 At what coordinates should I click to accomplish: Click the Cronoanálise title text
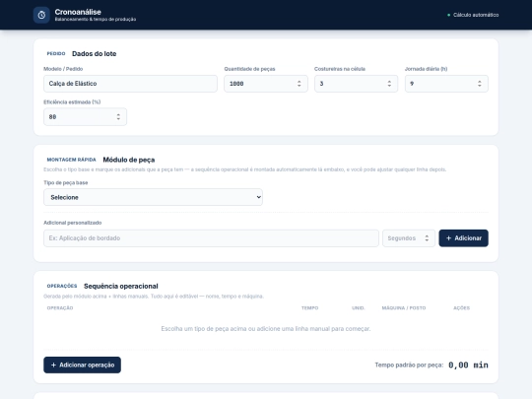(x=78, y=12)
